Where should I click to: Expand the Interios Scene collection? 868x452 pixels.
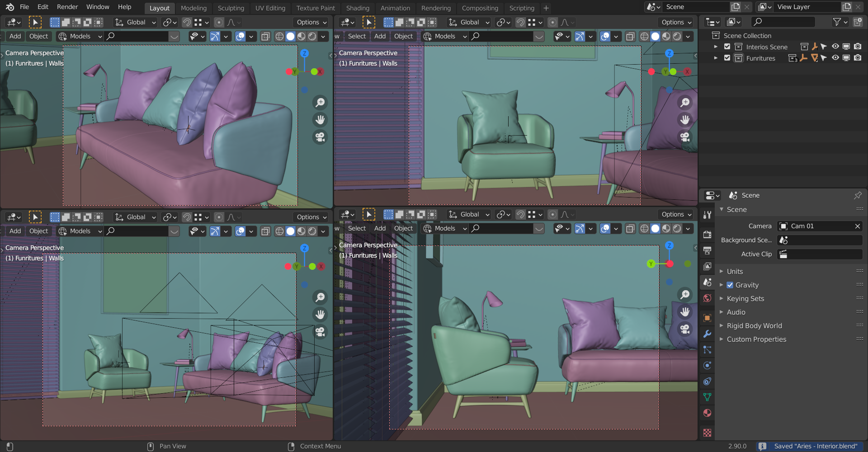pos(716,47)
